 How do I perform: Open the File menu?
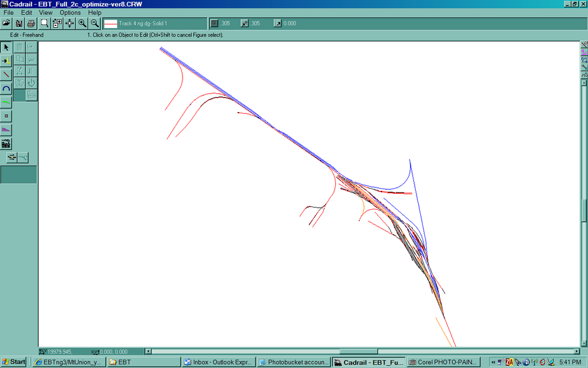[x=8, y=13]
